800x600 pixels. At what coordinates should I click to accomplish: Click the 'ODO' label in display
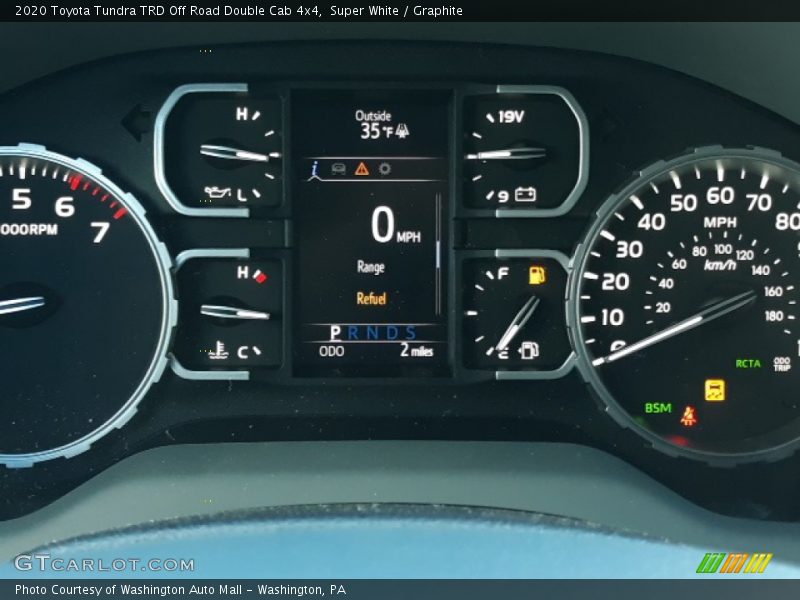coord(332,351)
